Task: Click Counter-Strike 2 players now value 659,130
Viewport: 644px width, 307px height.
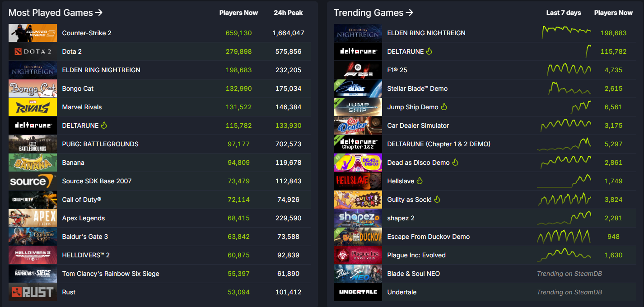Action: point(239,33)
